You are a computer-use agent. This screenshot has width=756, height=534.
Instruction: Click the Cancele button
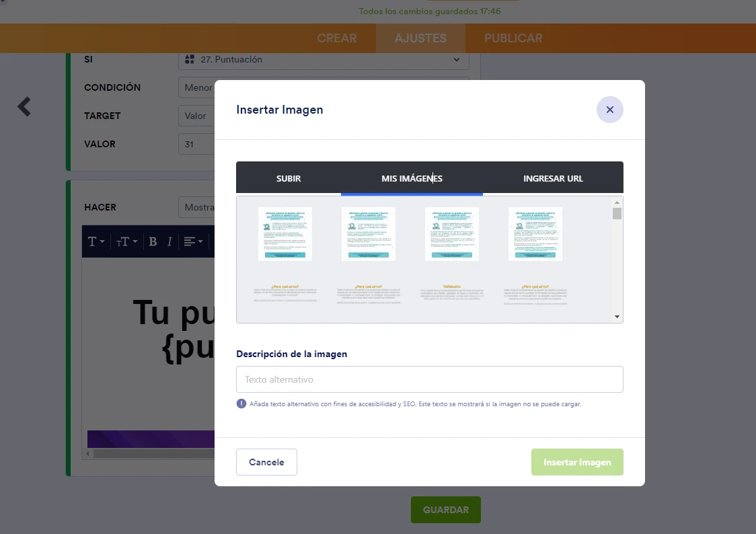pyautogui.click(x=266, y=462)
